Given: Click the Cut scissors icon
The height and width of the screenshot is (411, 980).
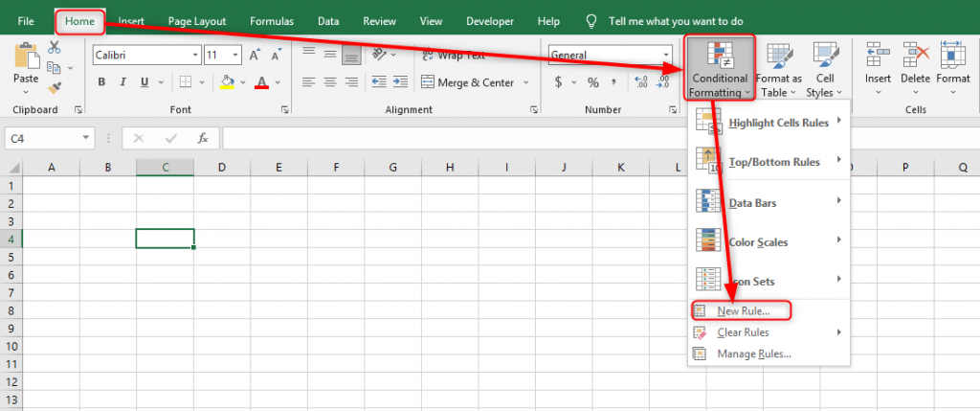Looking at the screenshot, I should click(x=54, y=47).
